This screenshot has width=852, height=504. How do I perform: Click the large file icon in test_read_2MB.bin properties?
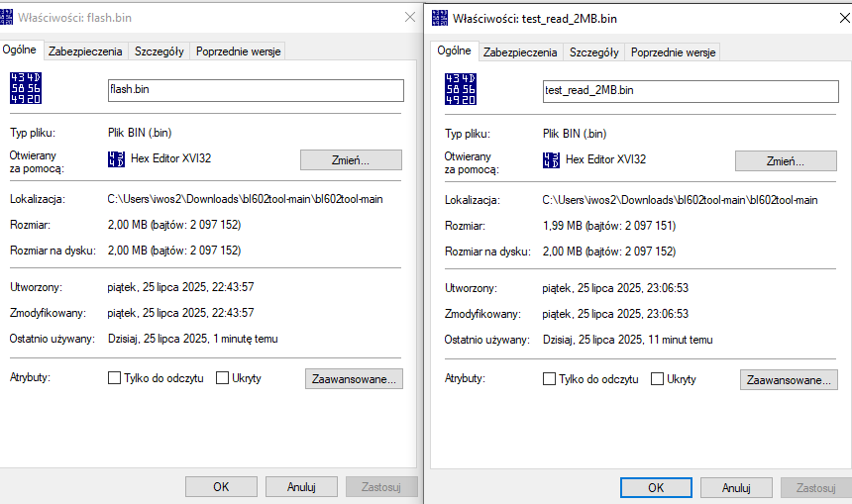461,89
